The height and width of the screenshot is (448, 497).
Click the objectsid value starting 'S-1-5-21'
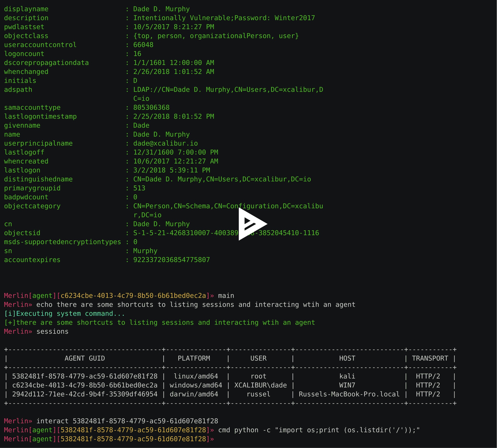226,233
